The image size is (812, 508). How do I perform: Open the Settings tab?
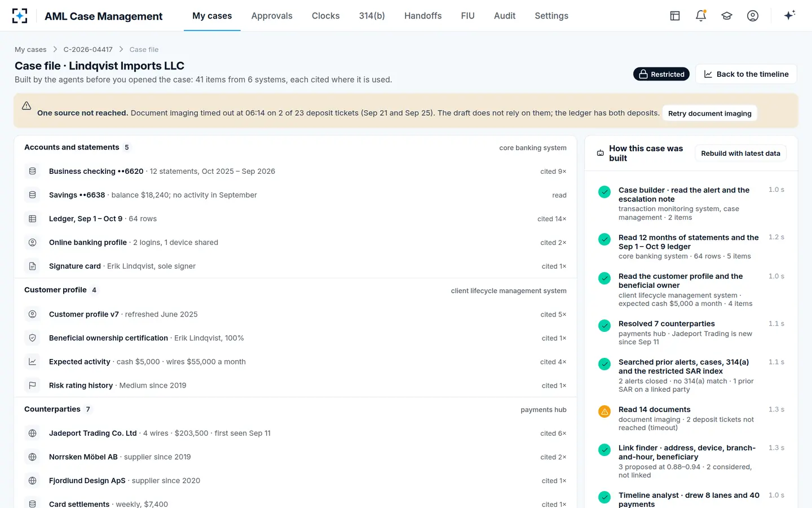coord(551,16)
